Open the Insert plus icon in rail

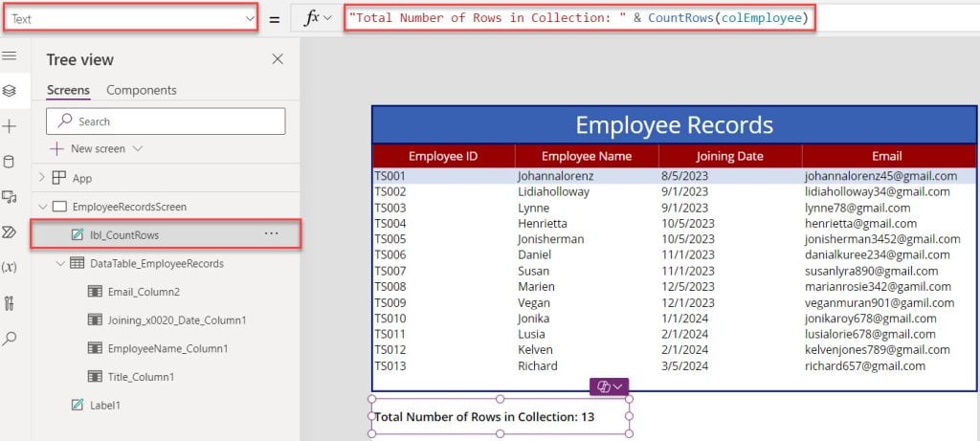[10, 127]
